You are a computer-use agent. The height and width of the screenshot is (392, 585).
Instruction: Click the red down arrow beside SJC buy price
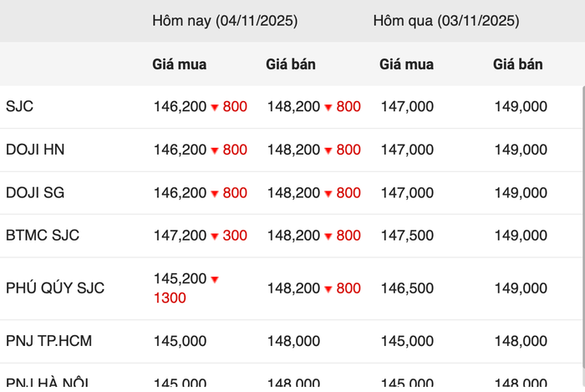pyautogui.click(x=215, y=108)
